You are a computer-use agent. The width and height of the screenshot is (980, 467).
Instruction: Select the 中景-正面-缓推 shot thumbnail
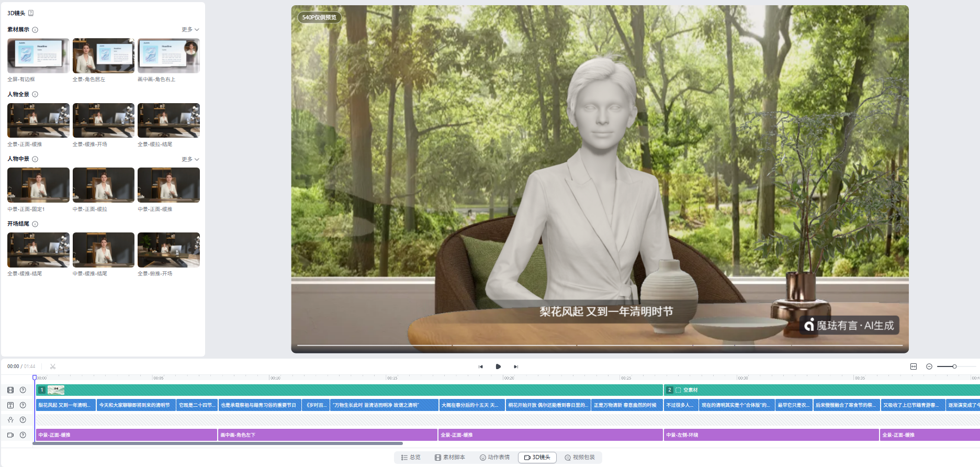pyautogui.click(x=168, y=185)
